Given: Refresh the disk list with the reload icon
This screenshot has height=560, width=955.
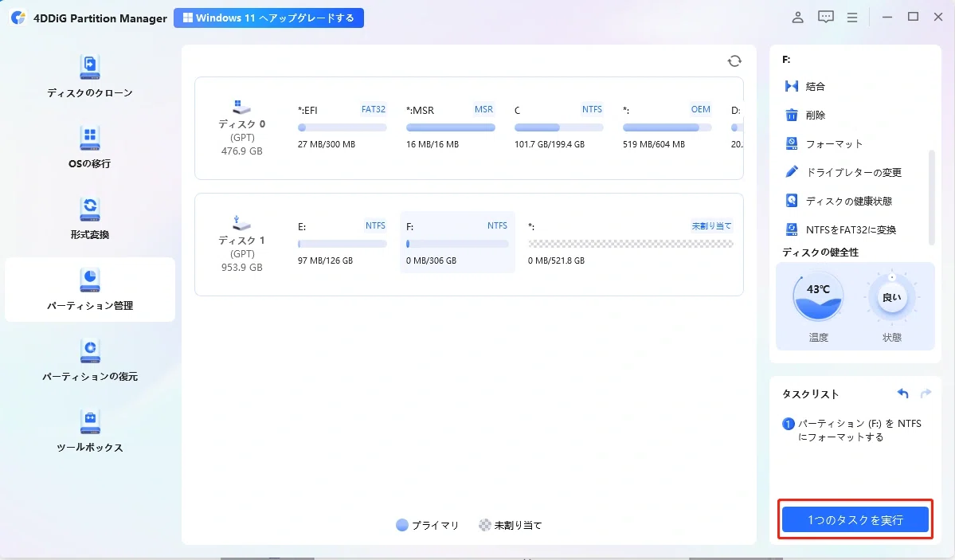Looking at the screenshot, I should [734, 61].
